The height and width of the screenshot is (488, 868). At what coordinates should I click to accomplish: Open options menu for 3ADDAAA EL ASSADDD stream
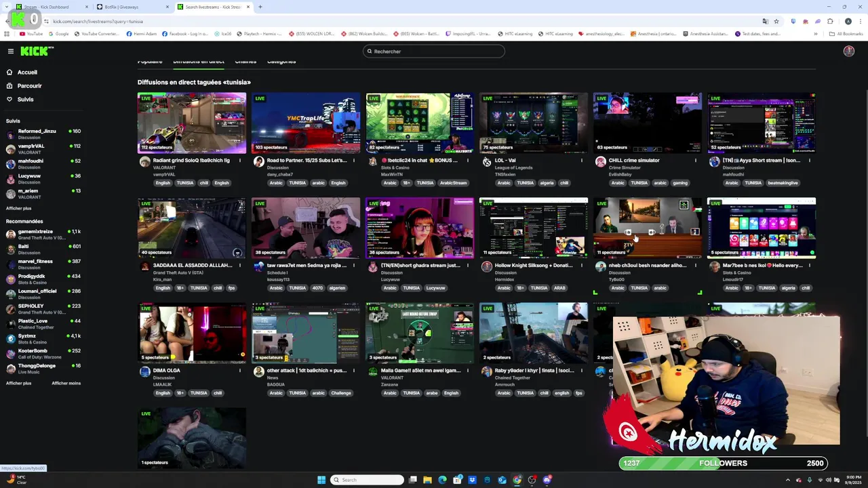[240, 266]
